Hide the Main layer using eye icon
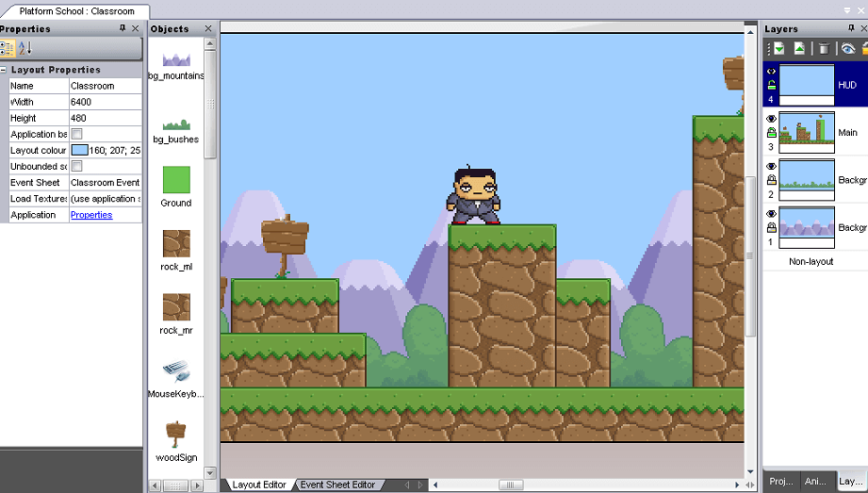Image resolution: width=868 pixels, height=493 pixels. tap(771, 119)
